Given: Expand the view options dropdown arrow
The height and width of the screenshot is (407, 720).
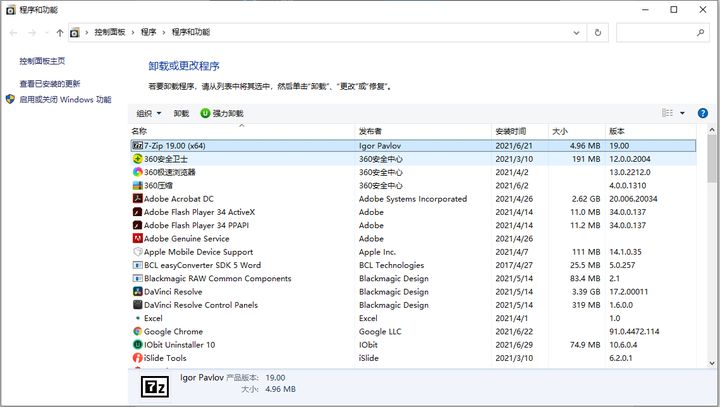Looking at the screenshot, I should coord(682,113).
